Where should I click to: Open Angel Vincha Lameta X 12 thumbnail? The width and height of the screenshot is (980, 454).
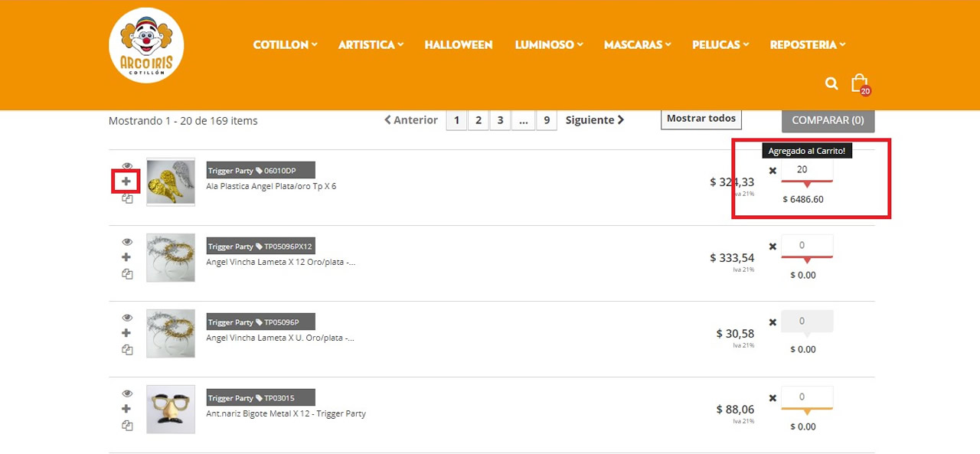tap(171, 258)
